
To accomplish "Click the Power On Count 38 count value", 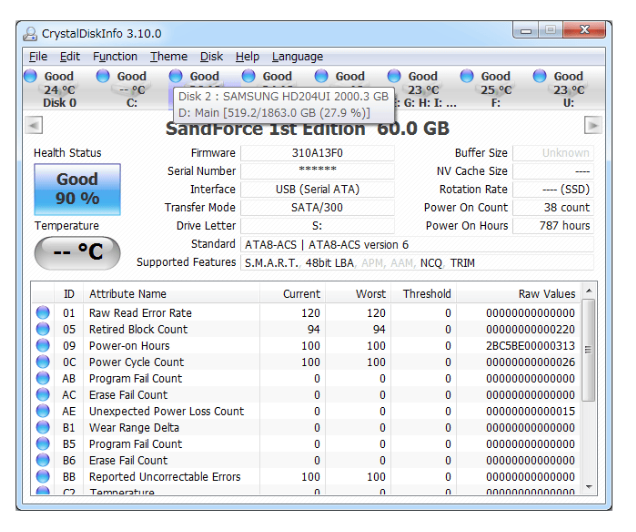I will [553, 208].
